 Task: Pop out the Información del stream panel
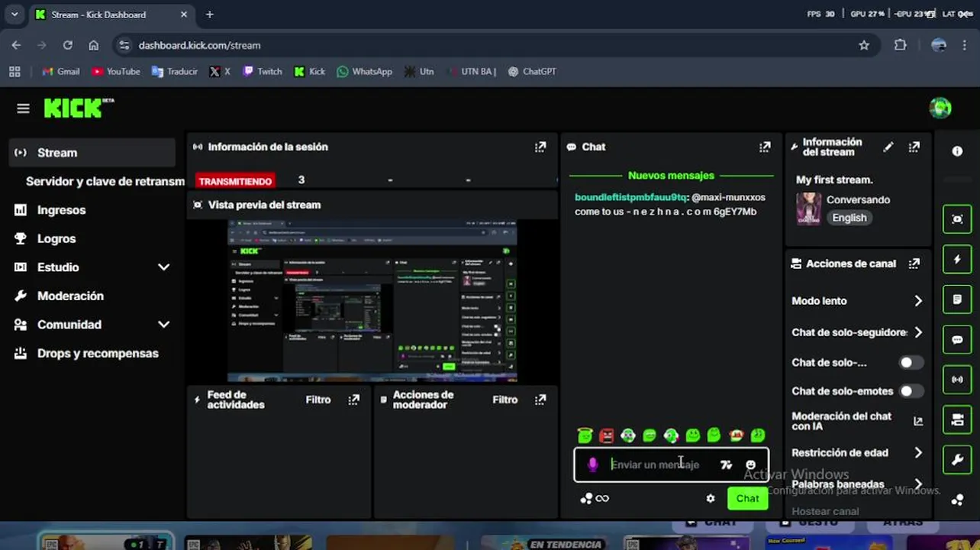[914, 147]
